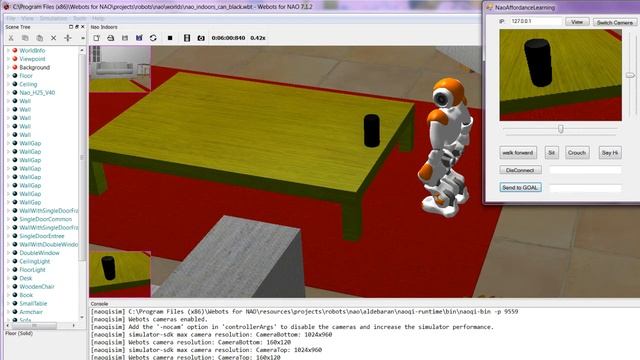Click the NaoAffordanceLearning window title icon
640x360 pixels.
pos(489,7)
